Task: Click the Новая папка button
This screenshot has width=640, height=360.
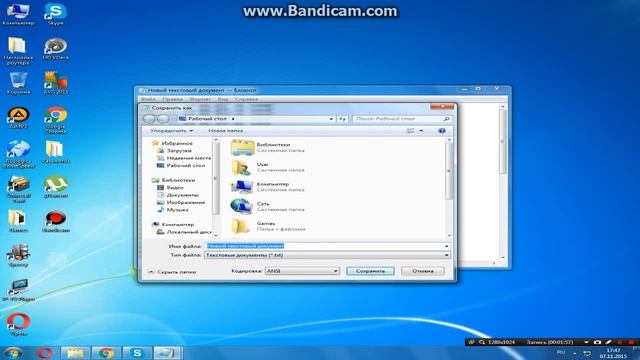Action: point(225,131)
